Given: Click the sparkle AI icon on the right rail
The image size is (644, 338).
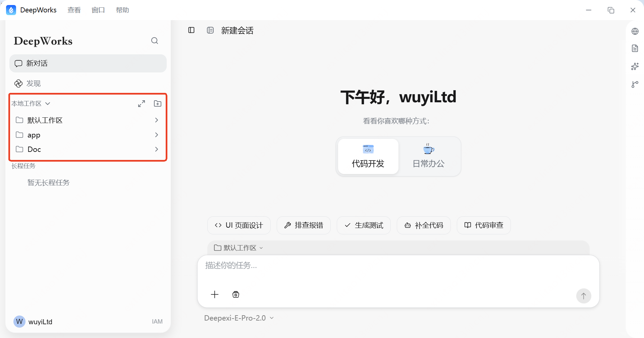Looking at the screenshot, I should [x=635, y=66].
